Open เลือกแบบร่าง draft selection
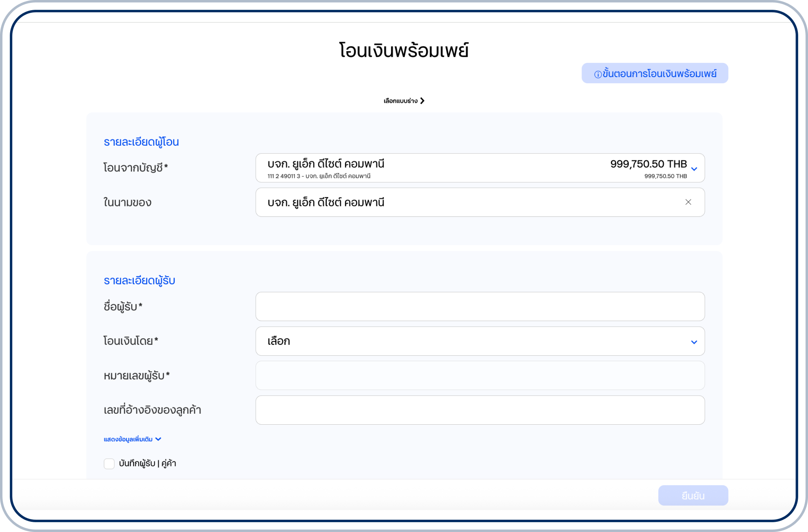 pyautogui.click(x=400, y=101)
